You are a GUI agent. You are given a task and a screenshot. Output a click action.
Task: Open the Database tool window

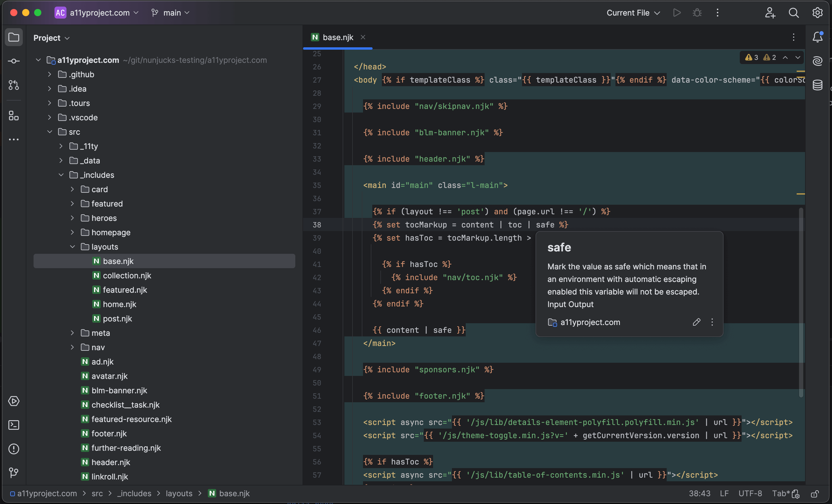tap(818, 85)
